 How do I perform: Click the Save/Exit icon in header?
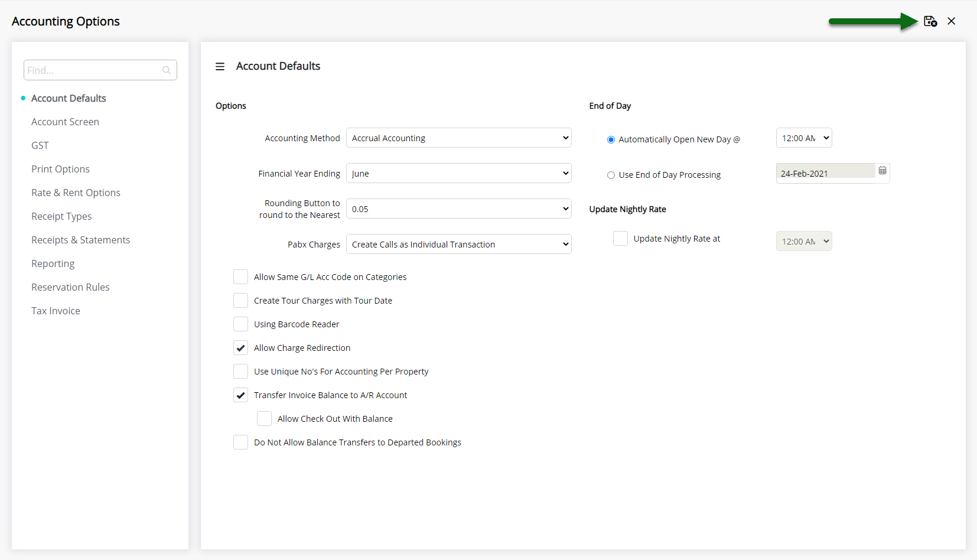coord(930,21)
